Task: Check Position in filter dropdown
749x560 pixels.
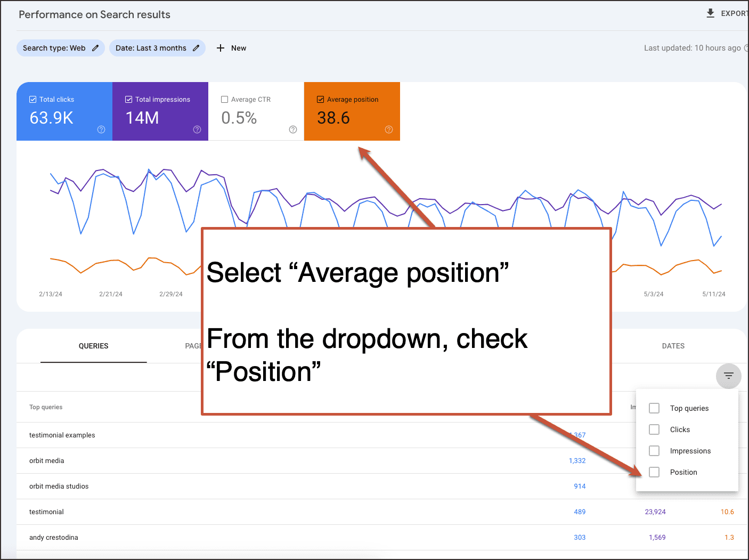Action: coord(654,472)
